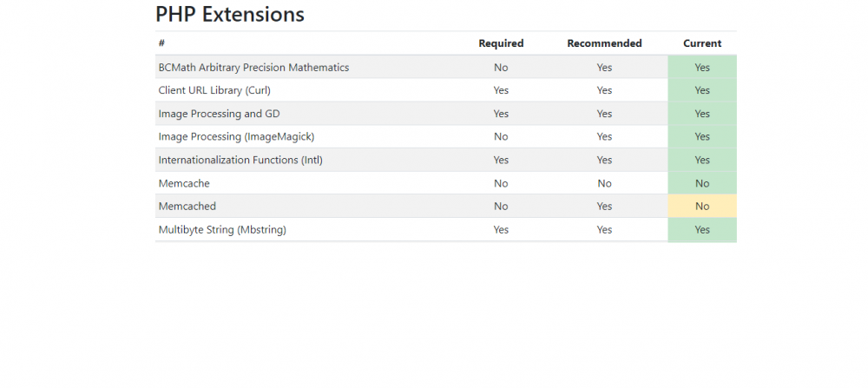The height and width of the screenshot is (388, 868).
Task: Click the green Current cell for Memcache
Action: click(x=702, y=183)
